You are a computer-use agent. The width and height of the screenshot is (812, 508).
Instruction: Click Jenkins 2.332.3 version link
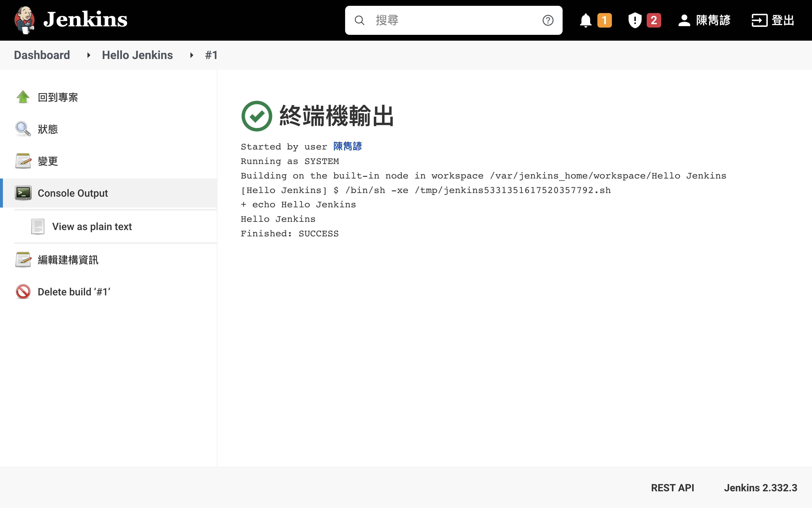click(760, 487)
